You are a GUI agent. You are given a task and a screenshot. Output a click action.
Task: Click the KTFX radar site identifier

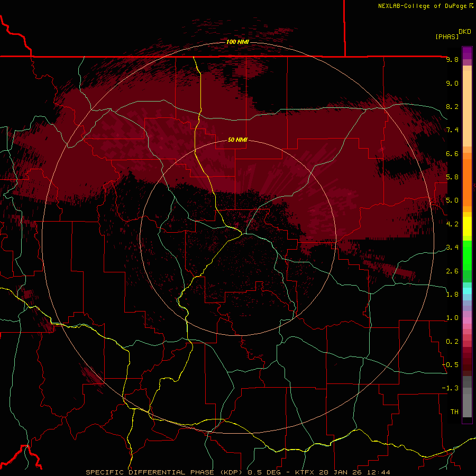pyautogui.click(x=305, y=472)
